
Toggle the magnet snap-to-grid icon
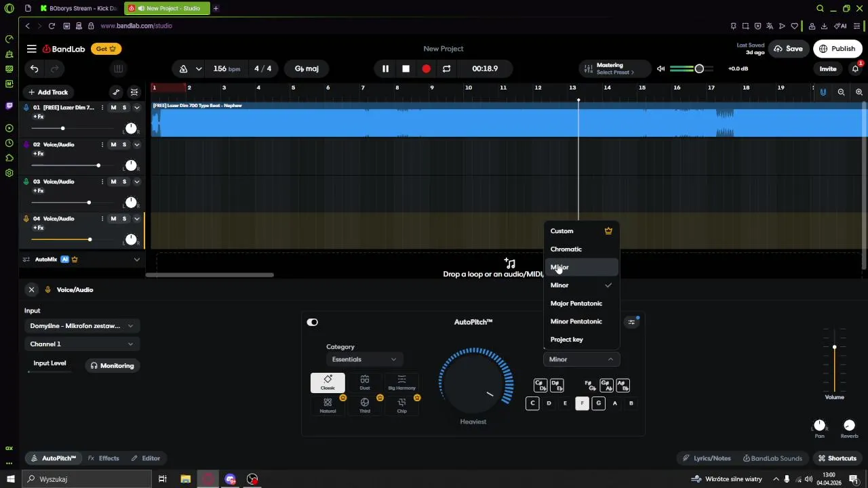pos(823,92)
